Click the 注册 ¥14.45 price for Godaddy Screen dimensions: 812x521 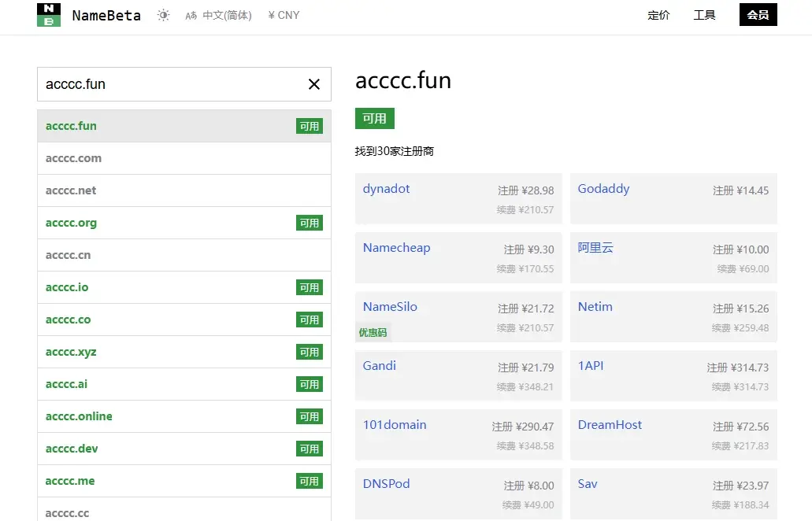(740, 190)
